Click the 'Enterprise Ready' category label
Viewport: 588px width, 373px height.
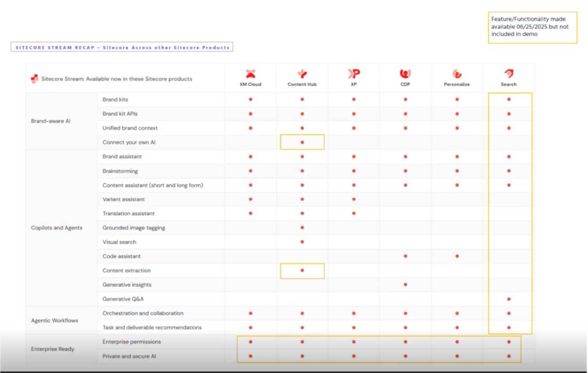52,349
